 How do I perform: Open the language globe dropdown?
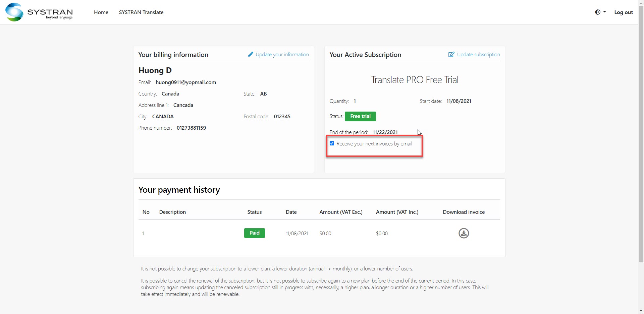coord(600,12)
